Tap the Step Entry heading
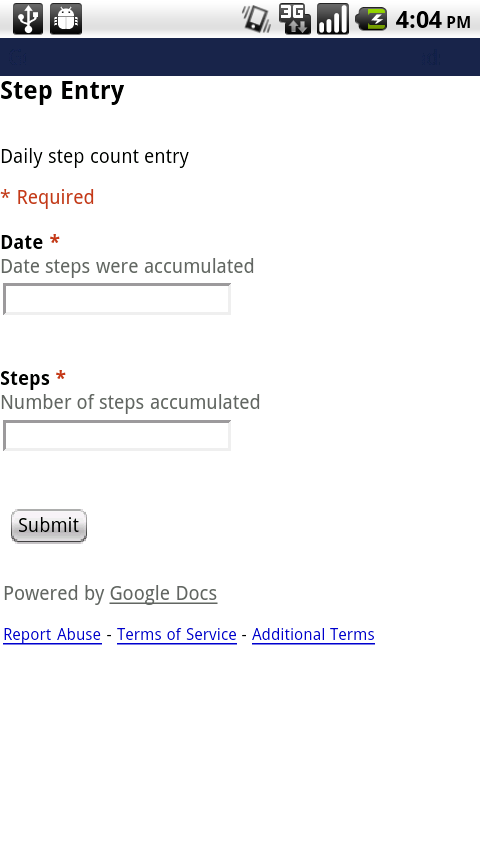 pos(62,91)
